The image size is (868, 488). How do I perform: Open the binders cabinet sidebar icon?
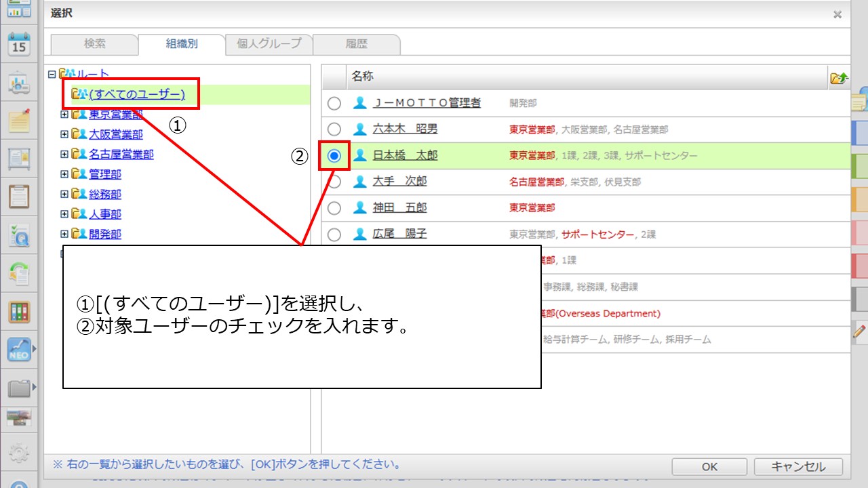[x=19, y=312]
